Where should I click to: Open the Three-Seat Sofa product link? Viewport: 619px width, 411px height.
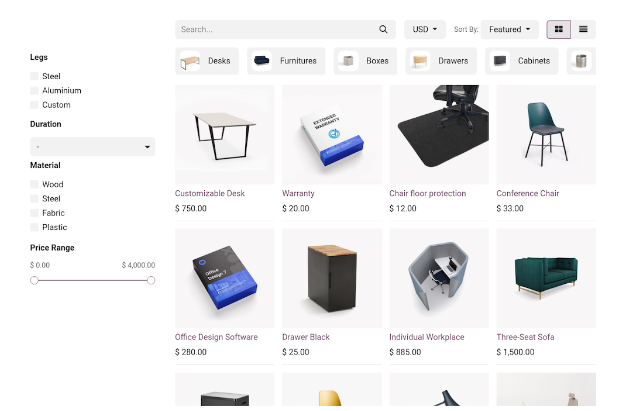click(x=525, y=337)
